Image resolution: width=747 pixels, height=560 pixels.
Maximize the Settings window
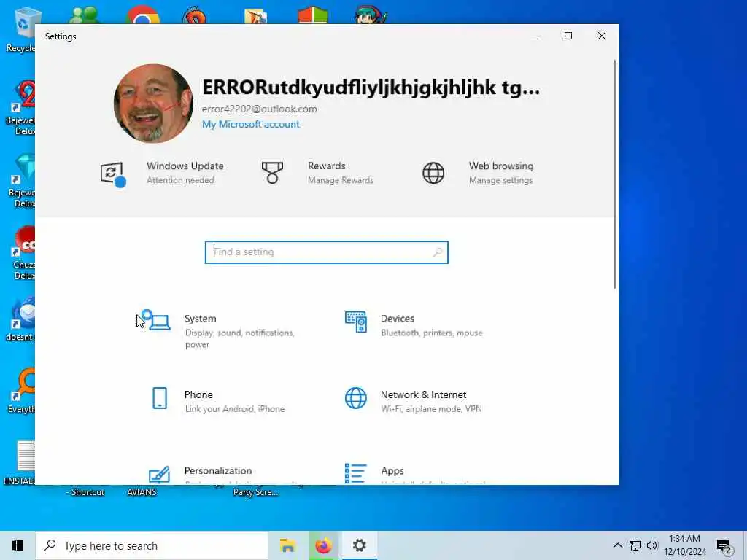[x=568, y=36]
